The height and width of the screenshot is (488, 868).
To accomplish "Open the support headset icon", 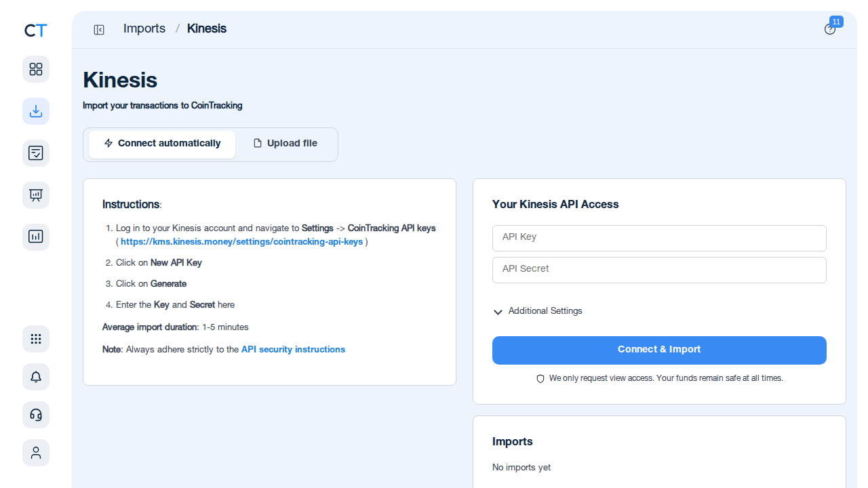I will [x=36, y=415].
